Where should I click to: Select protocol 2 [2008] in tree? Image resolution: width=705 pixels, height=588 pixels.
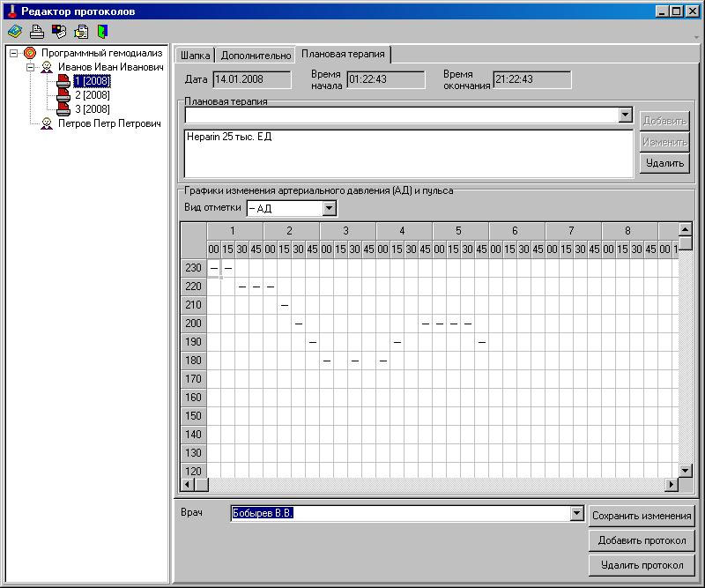pyautogui.click(x=92, y=95)
